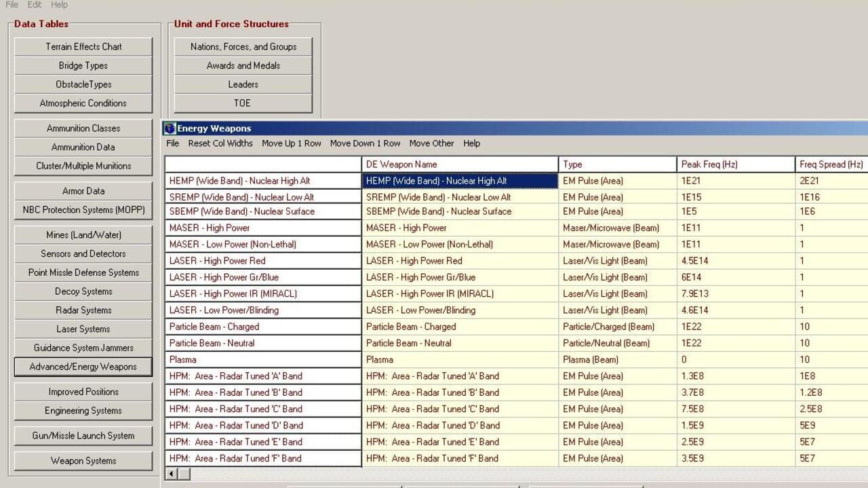Click LASER - High Power Red name cell
The width and height of the screenshot is (868, 488).
click(x=460, y=261)
